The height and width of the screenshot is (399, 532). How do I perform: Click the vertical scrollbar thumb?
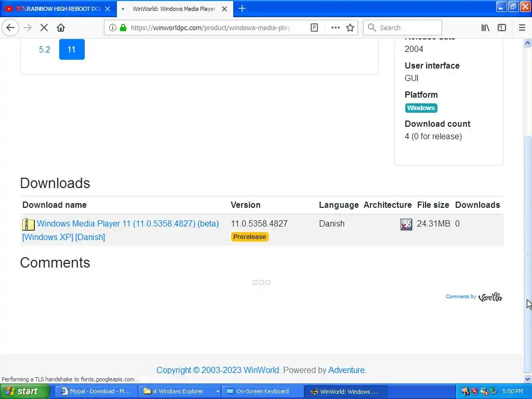pos(527,254)
